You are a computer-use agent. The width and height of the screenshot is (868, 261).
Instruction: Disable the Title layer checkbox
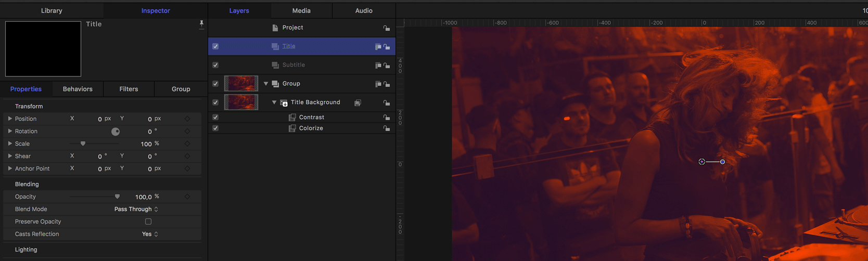[x=215, y=46]
